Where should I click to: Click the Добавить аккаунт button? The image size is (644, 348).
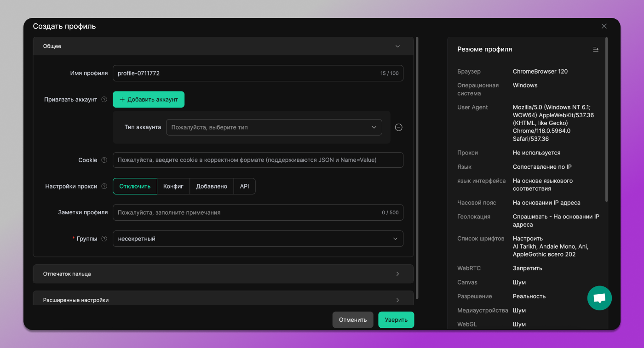[149, 99]
